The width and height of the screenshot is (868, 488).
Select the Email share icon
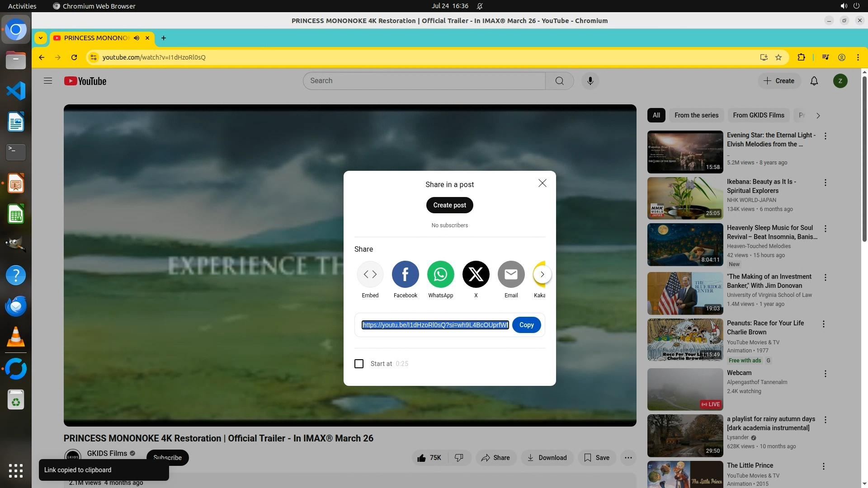coord(511,274)
